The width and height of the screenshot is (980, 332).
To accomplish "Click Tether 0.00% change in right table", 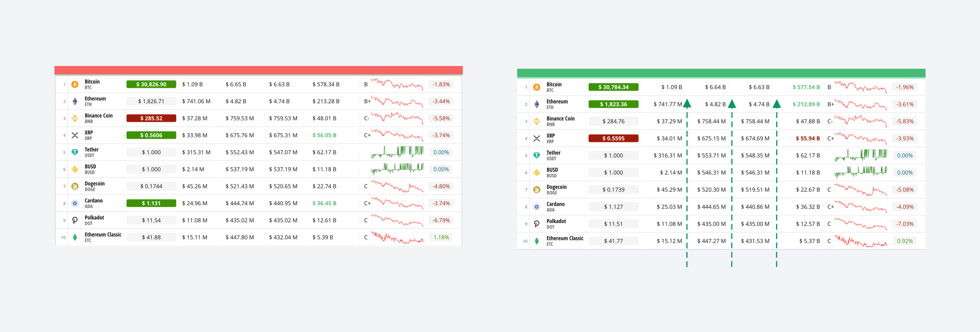I will tap(905, 155).
